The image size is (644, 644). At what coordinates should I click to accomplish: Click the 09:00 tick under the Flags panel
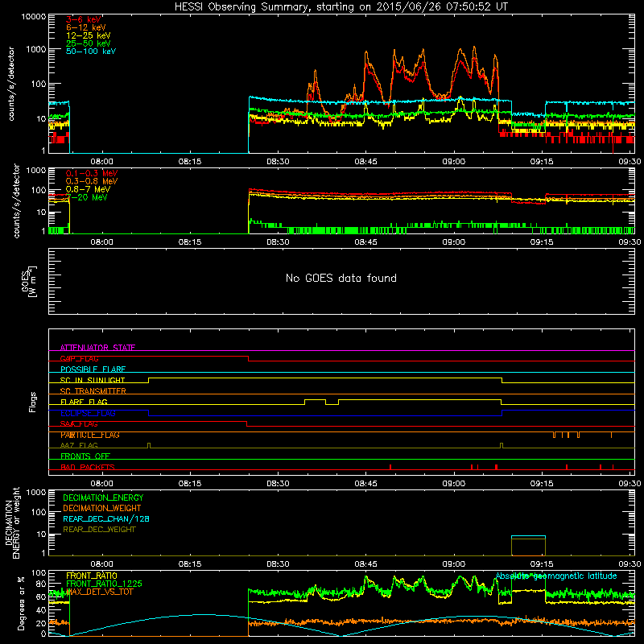[x=453, y=484]
